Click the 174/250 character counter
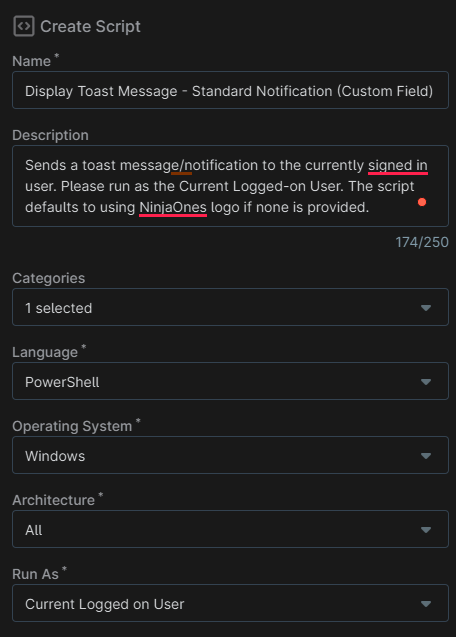456x637 pixels. point(422,242)
